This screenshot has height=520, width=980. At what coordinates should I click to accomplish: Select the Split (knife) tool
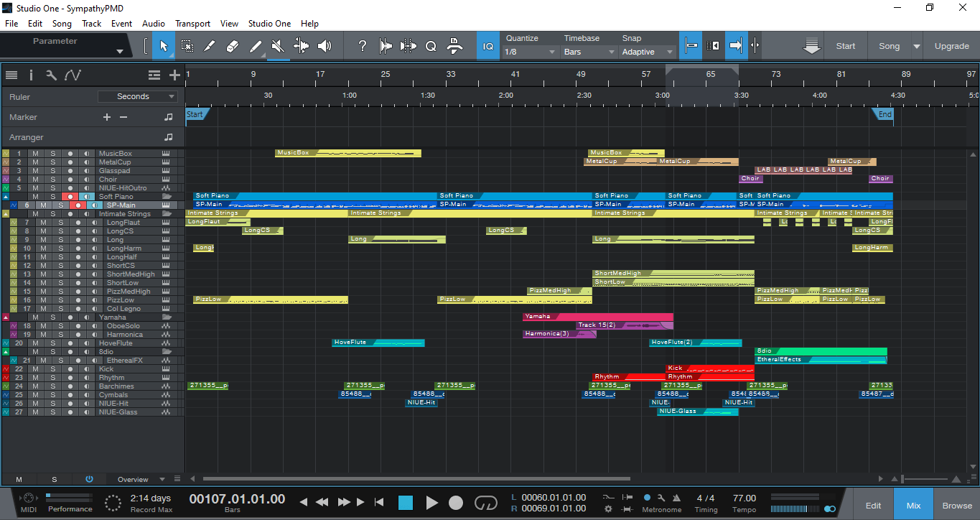210,46
